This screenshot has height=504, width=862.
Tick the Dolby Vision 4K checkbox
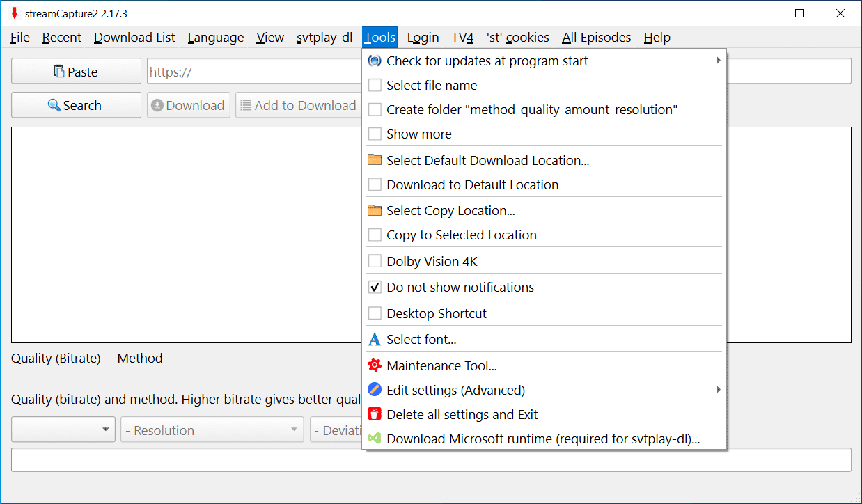[x=375, y=261]
